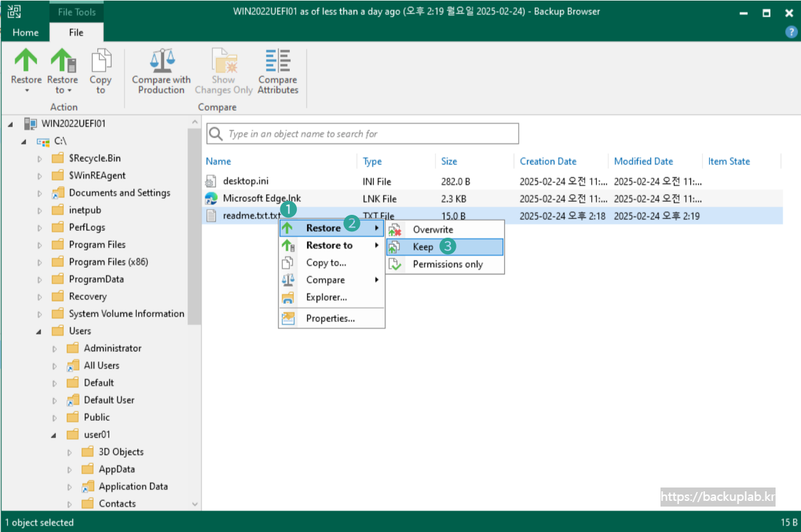
Task: Expand the PerfLogs folder node
Action: (39, 228)
